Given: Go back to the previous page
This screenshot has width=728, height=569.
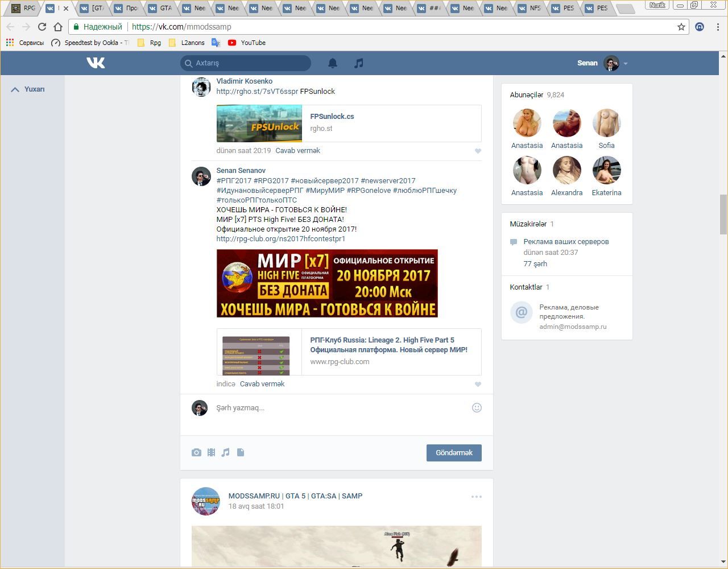Looking at the screenshot, I should coord(10,27).
